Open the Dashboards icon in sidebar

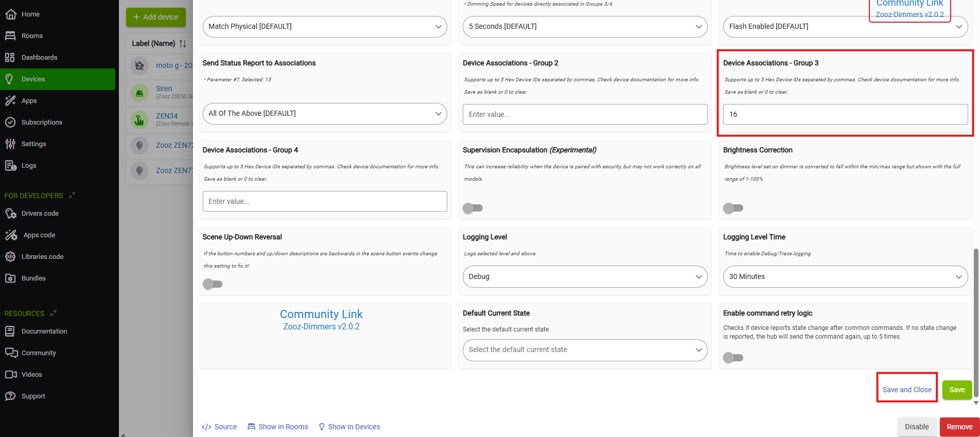coord(10,58)
